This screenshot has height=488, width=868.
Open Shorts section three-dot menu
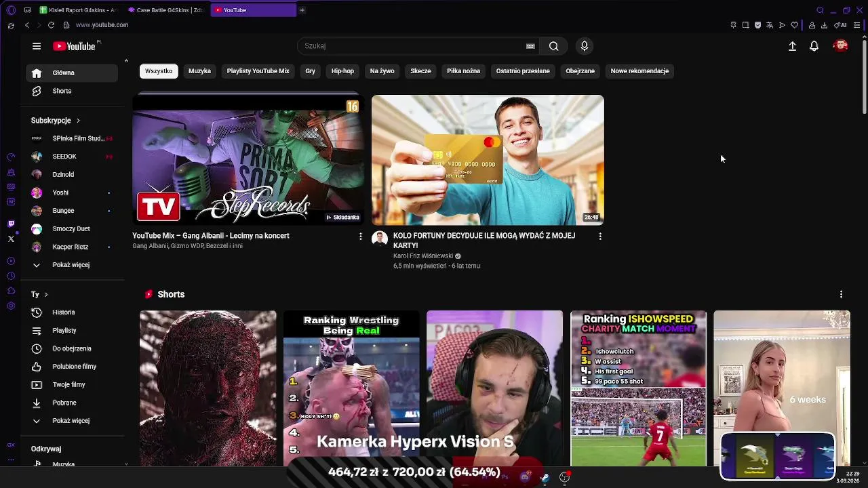pyautogui.click(x=841, y=294)
